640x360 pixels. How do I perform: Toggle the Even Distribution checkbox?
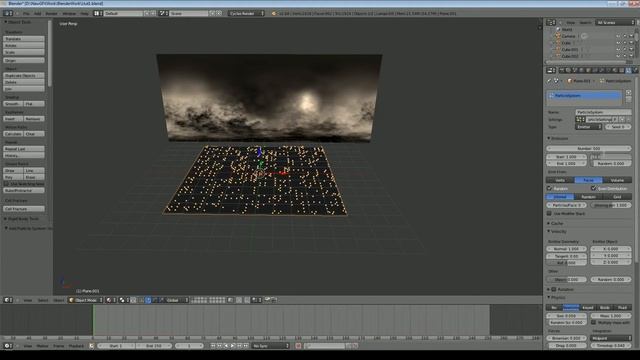(593, 189)
